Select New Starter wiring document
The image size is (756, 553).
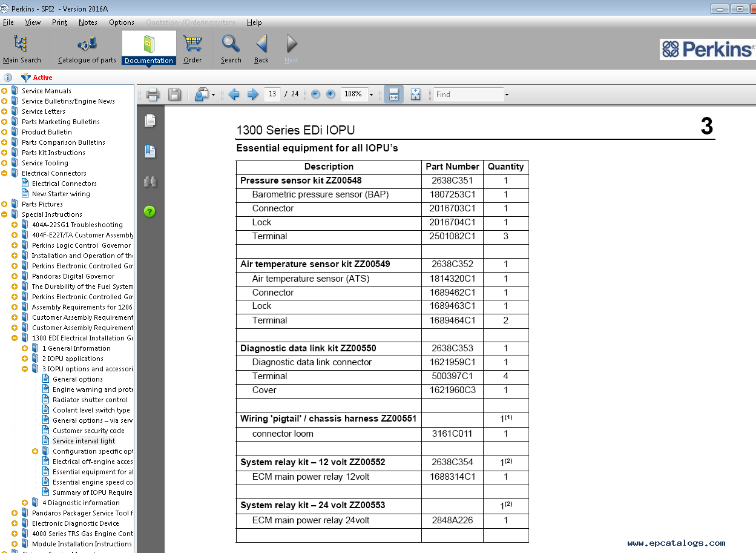(61, 194)
